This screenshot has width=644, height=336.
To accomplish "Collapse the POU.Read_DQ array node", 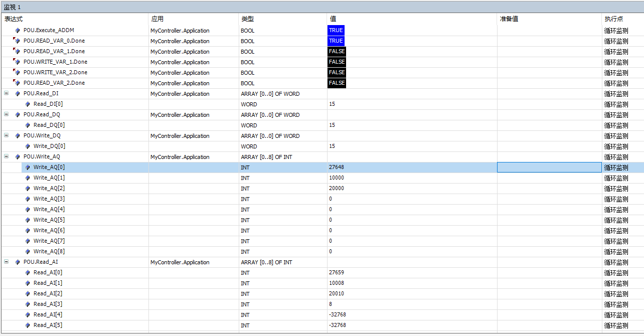I will coord(6,114).
